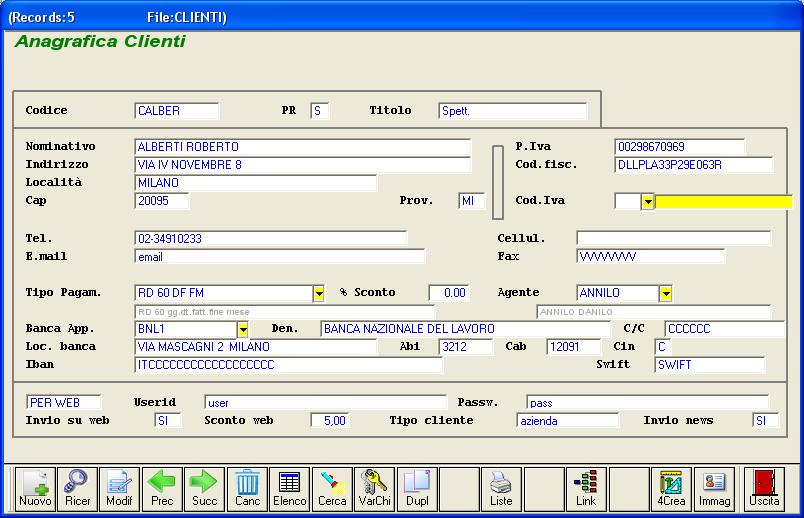Click the Nuovo new record icon
The width and height of the screenshot is (804, 518).
tap(35, 489)
